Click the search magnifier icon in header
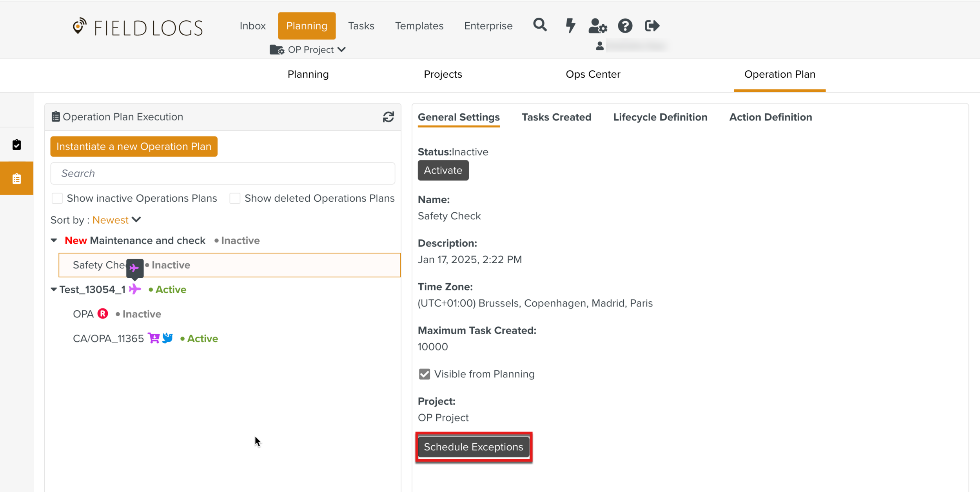This screenshot has width=980, height=492. tap(539, 25)
